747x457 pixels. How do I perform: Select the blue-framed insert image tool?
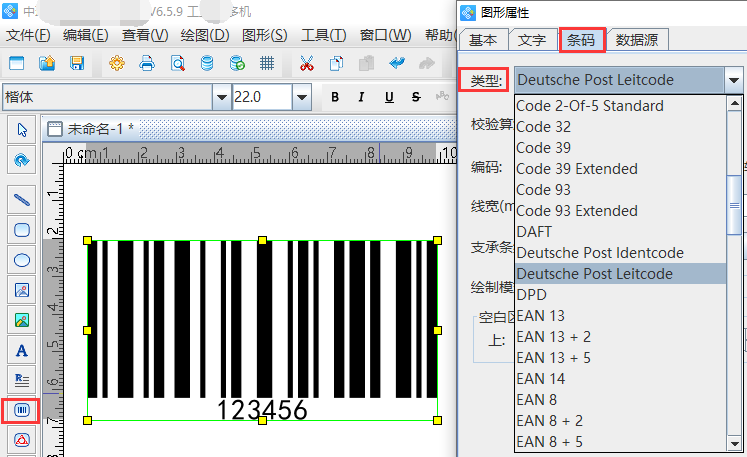tap(22, 290)
